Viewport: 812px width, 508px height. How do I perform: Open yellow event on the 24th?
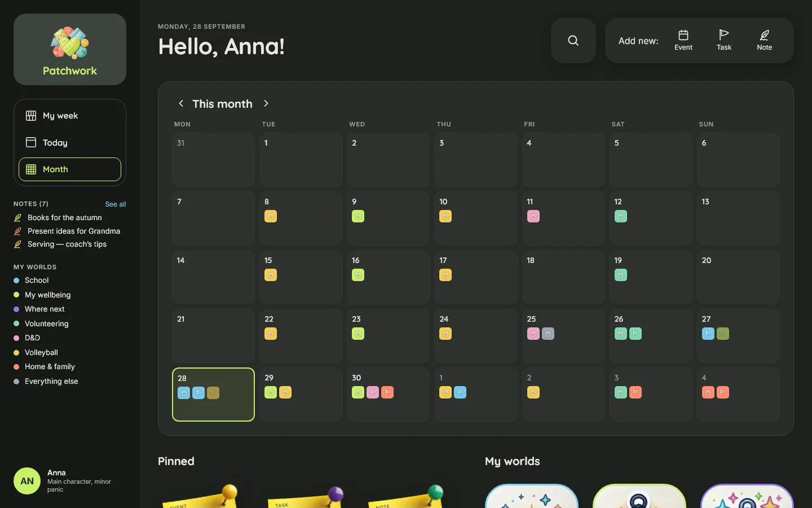pos(445,334)
